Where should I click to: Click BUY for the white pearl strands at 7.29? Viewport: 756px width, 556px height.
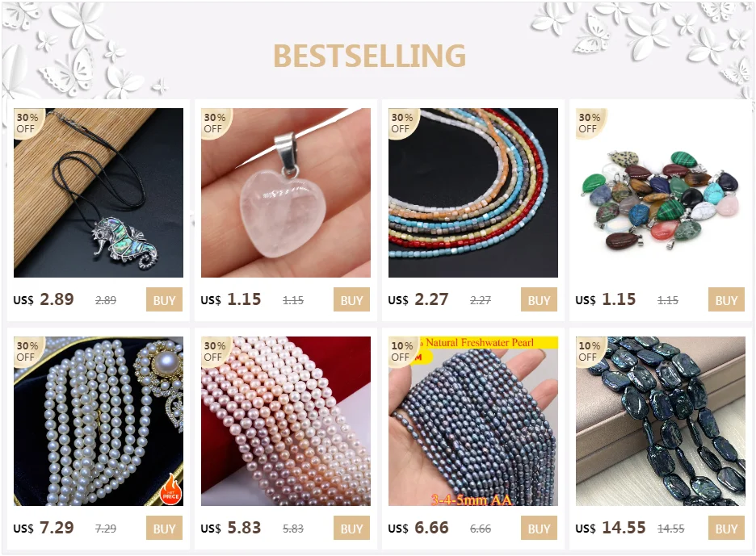coord(165,528)
